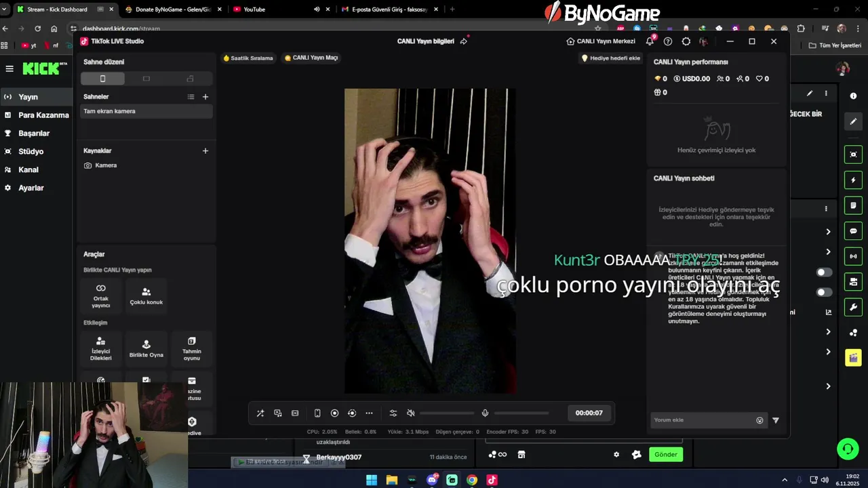The width and height of the screenshot is (868, 488).
Task: Open Saatlik Sıralama
Action: (248, 58)
